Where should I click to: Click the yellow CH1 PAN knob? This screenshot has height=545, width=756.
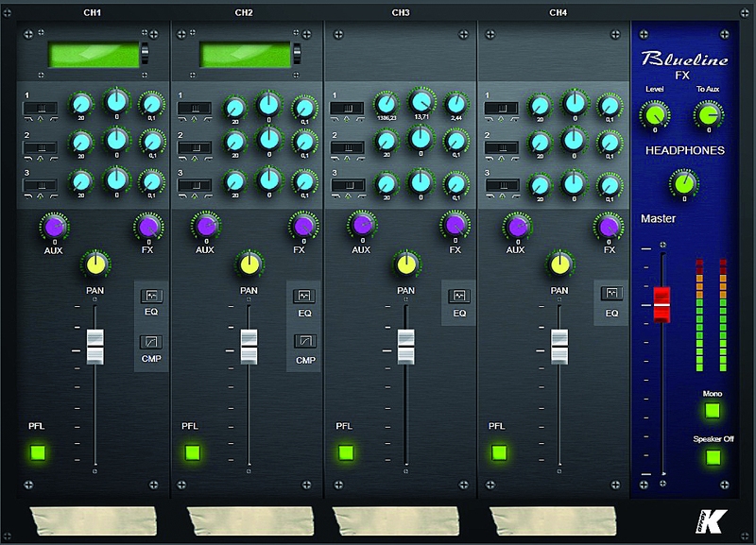click(x=95, y=264)
